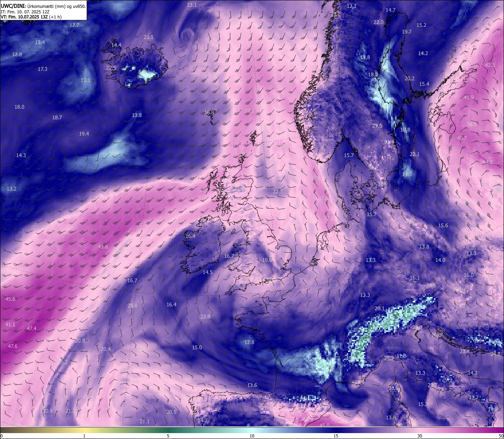Pick the 14.4 value over northwest Iceland

point(116,45)
